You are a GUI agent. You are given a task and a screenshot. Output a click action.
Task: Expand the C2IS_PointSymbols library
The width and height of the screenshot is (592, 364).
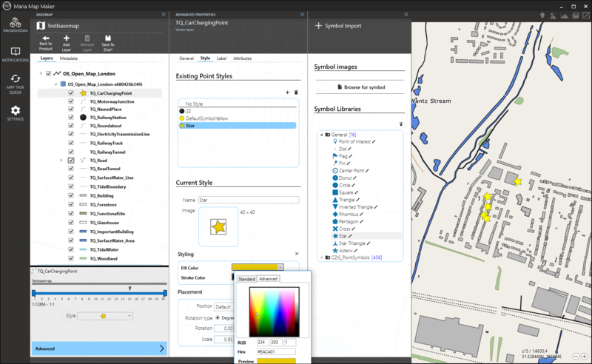[322, 257]
